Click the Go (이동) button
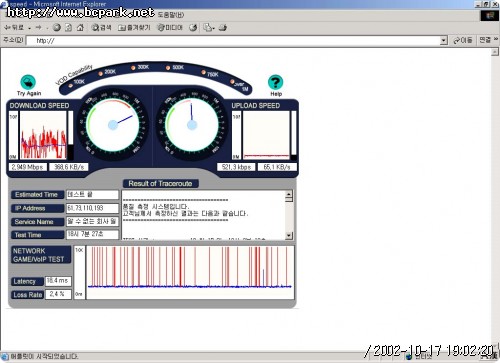500x363 pixels. (463, 40)
